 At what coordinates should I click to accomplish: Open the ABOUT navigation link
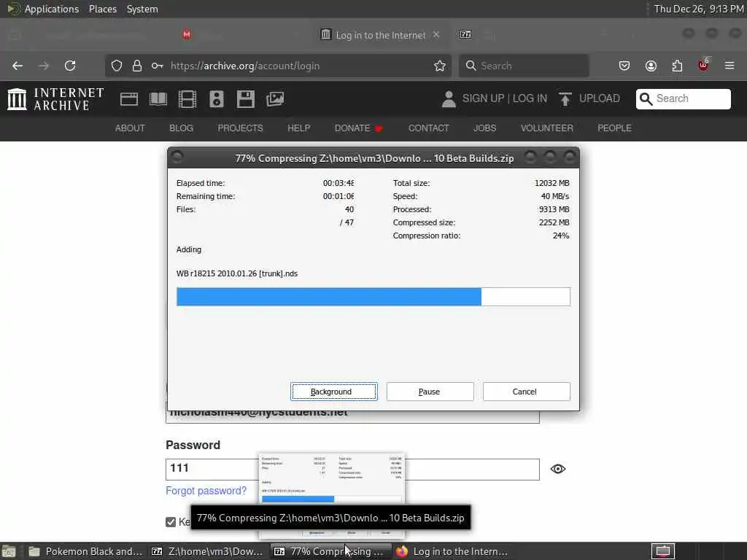click(x=130, y=128)
